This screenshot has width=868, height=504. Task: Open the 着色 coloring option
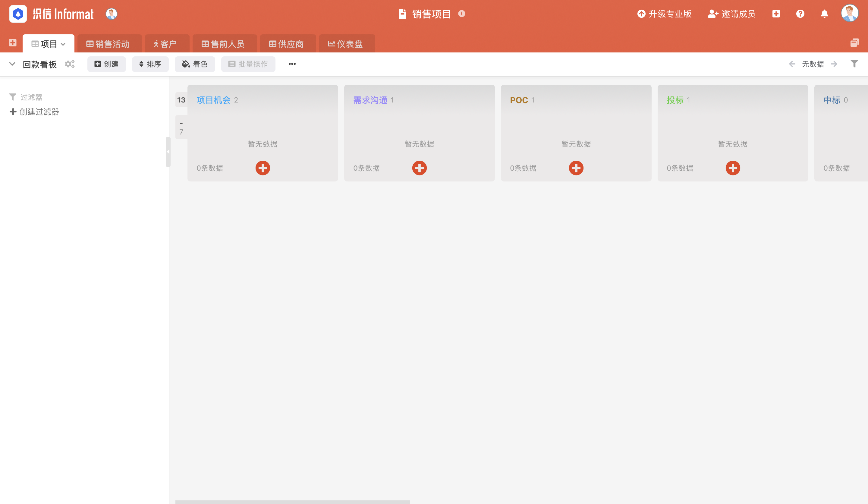point(195,64)
